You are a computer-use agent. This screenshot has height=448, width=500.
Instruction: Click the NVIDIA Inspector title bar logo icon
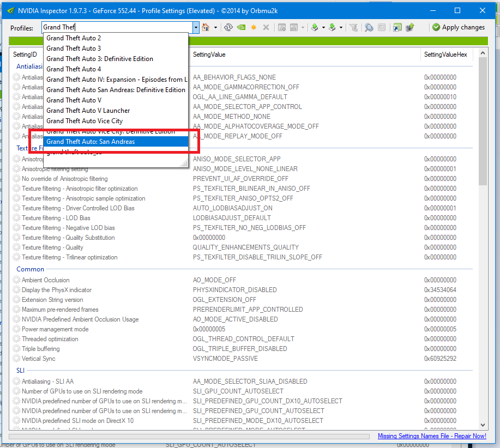pyautogui.click(x=10, y=10)
